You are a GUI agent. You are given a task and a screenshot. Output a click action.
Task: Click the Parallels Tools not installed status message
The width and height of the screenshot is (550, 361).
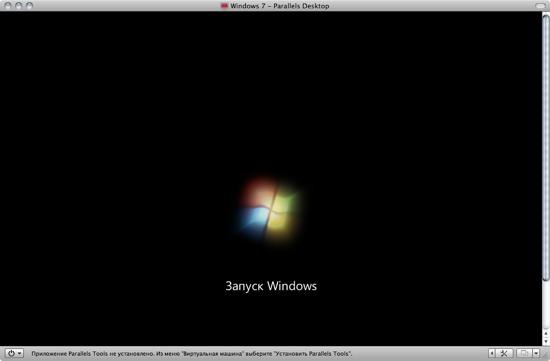point(192,354)
